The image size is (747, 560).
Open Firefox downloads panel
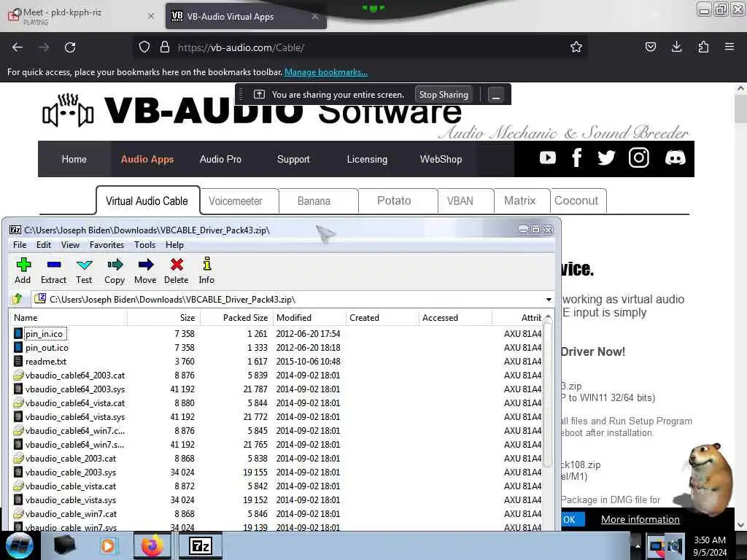pyautogui.click(x=676, y=47)
